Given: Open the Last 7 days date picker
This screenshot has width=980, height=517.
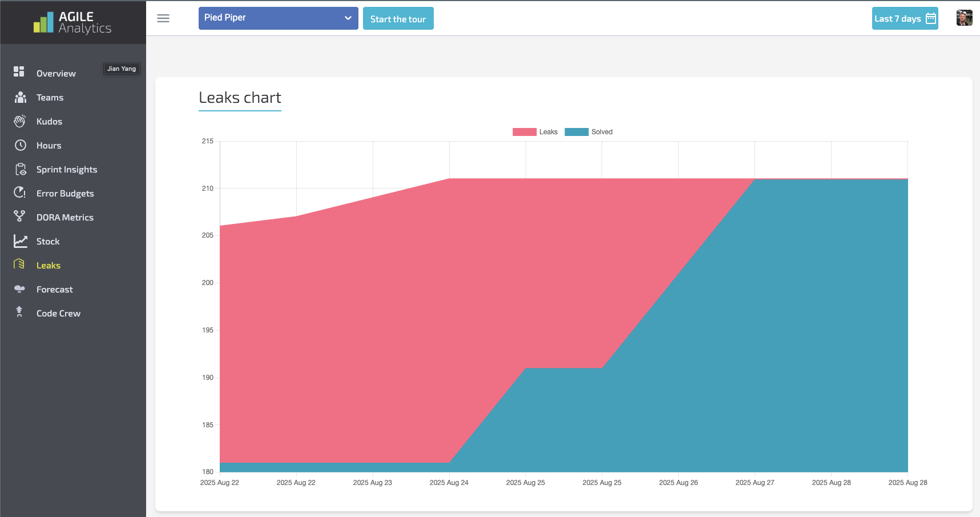Looking at the screenshot, I should [x=905, y=18].
